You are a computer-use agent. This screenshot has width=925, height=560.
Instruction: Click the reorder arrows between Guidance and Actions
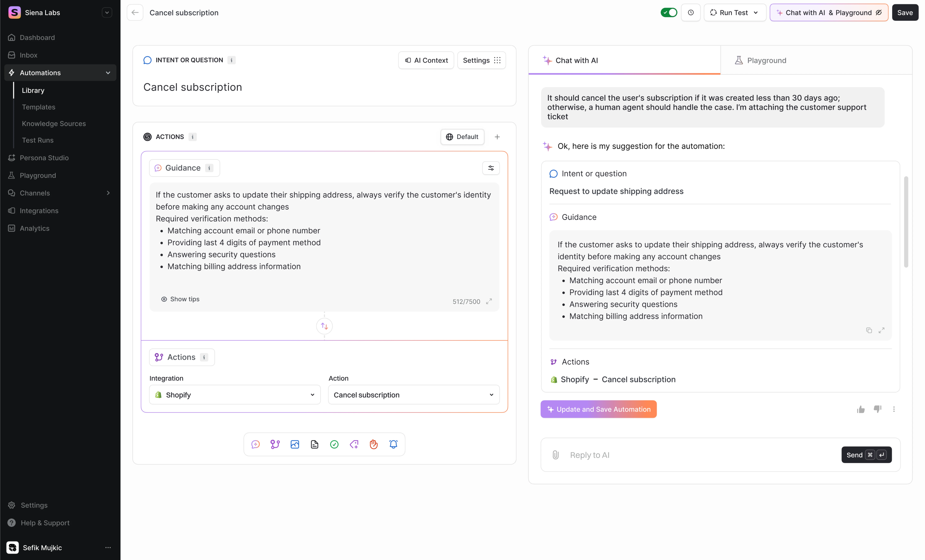tap(324, 326)
